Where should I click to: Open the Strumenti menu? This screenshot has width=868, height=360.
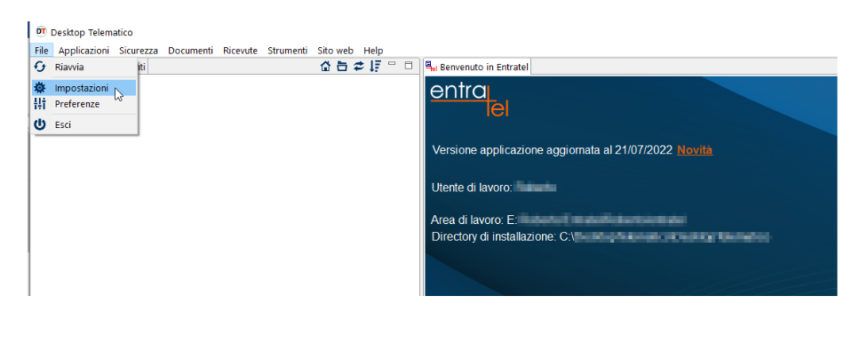[287, 51]
